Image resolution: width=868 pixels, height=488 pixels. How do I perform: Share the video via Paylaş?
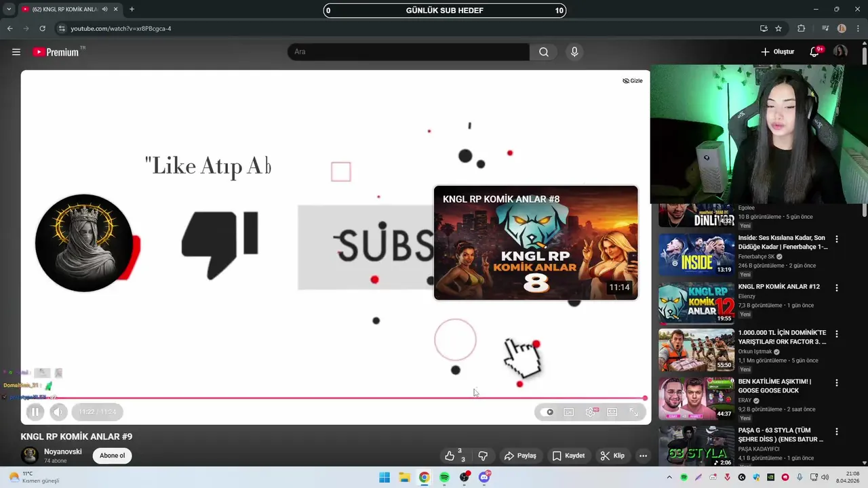(x=521, y=455)
